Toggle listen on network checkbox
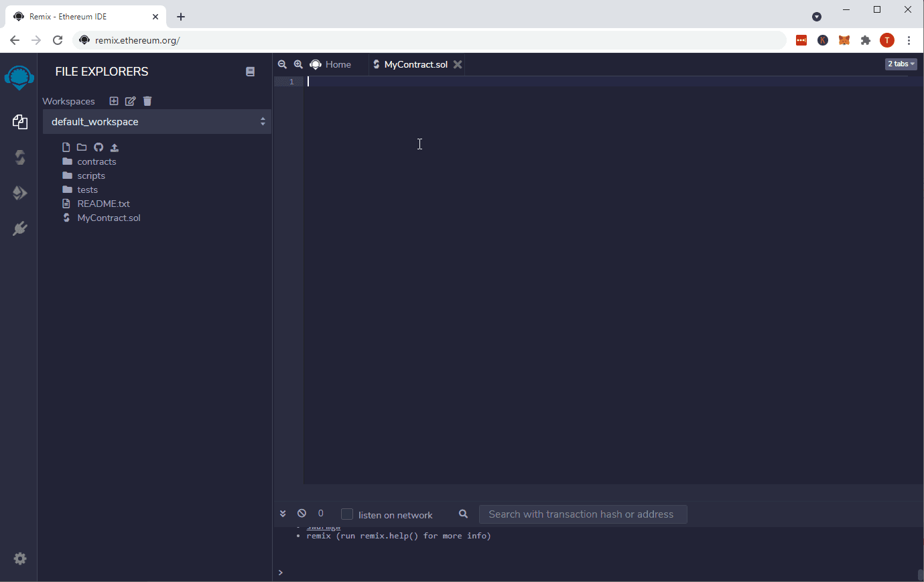This screenshot has height=582, width=924. (x=347, y=514)
